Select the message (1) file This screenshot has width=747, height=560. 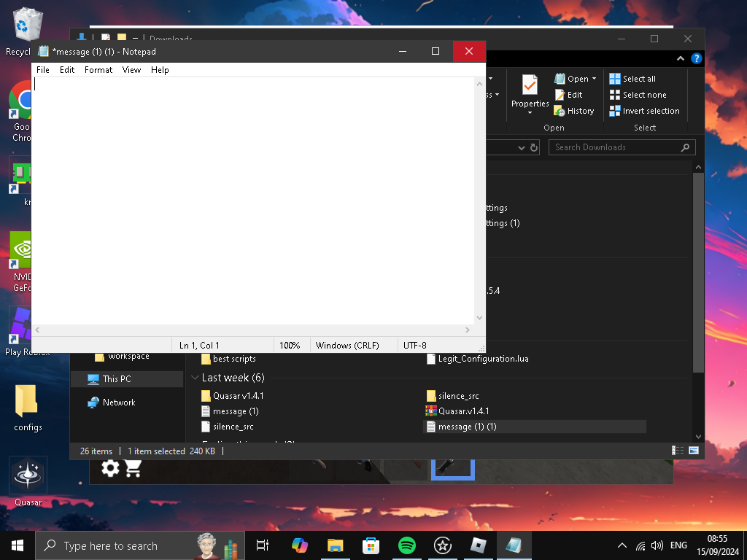(x=230, y=411)
